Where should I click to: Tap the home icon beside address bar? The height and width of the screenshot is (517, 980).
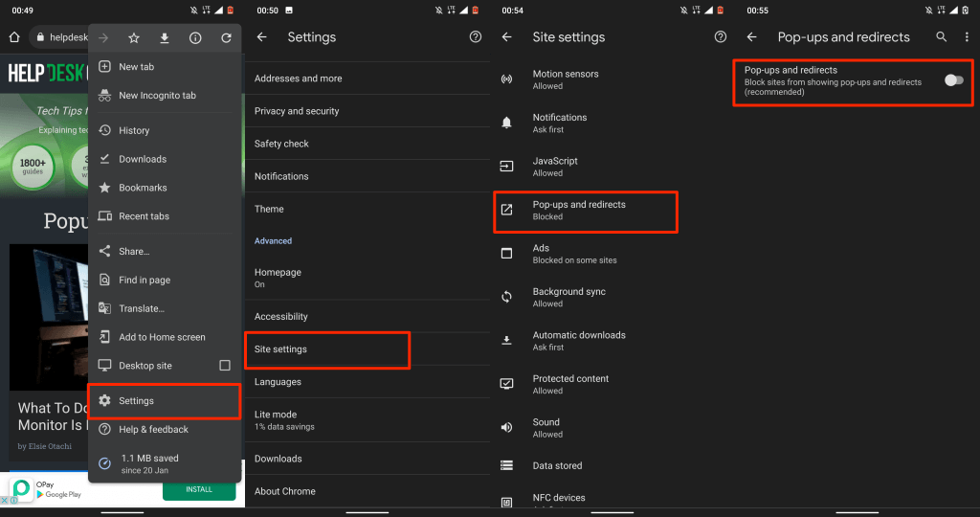click(14, 38)
